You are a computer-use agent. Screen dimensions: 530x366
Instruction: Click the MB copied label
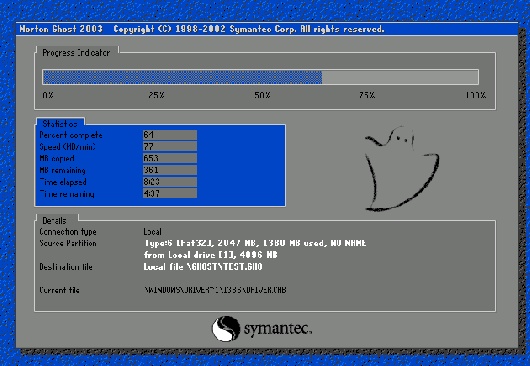[x=57, y=158]
